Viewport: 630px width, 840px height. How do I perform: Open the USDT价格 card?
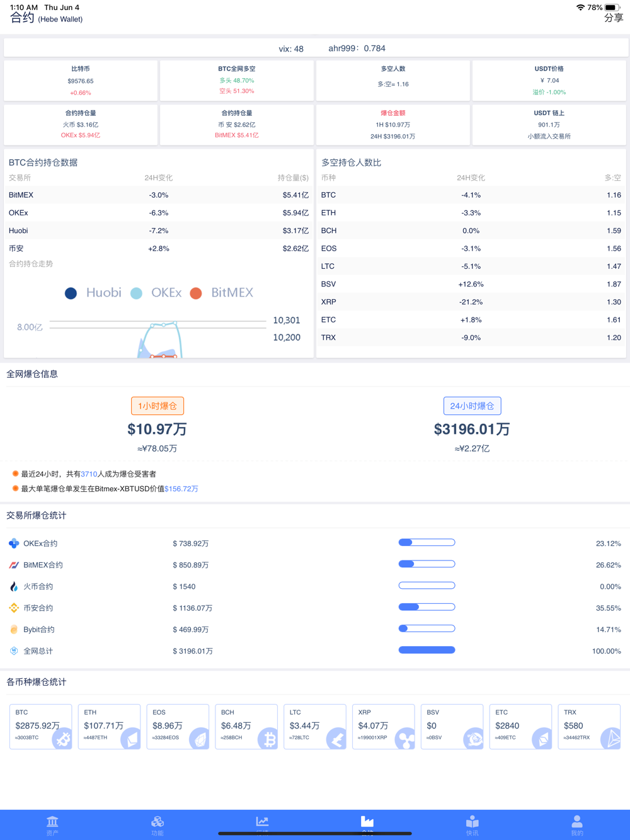coord(549,81)
